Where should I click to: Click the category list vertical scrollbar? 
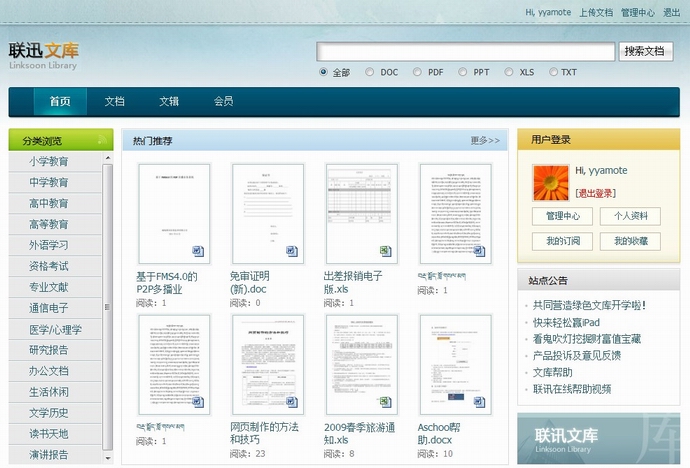click(x=108, y=300)
